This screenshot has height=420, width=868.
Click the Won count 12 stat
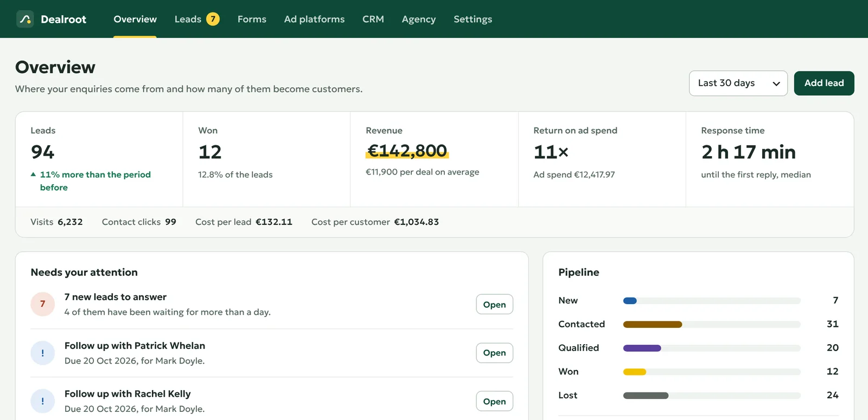(x=210, y=152)
